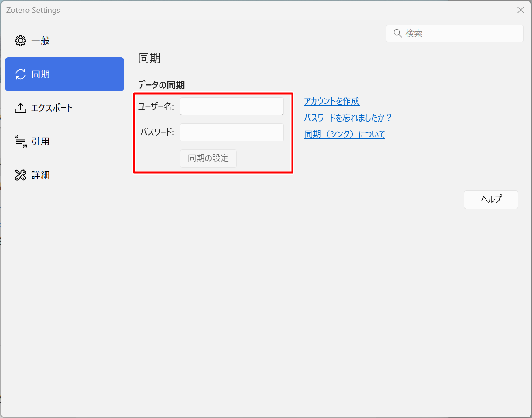Screen dimensions: 532x418
Task: Open the アカウントを作成 link
Action: (x=331, y=101)
